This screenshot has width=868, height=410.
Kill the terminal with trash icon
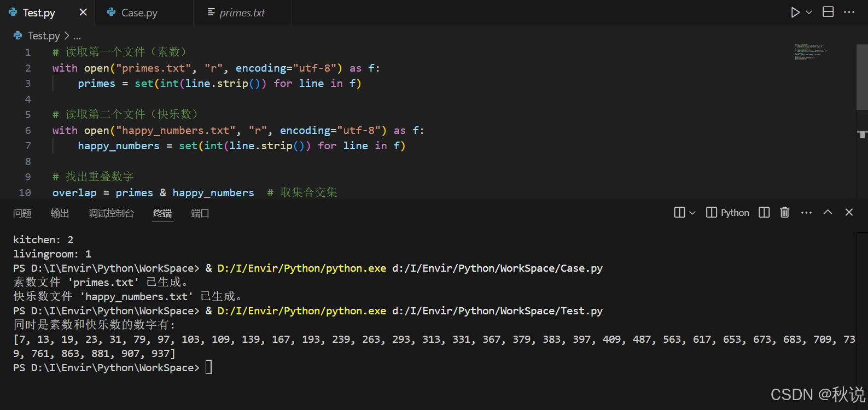tap(784, 213)
